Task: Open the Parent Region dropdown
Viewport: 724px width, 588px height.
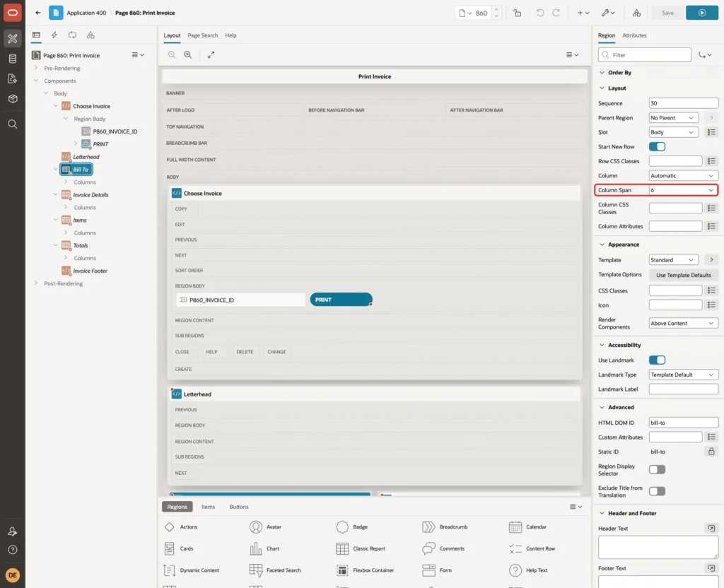Action: pyautogui.click(x=673, y=118)
